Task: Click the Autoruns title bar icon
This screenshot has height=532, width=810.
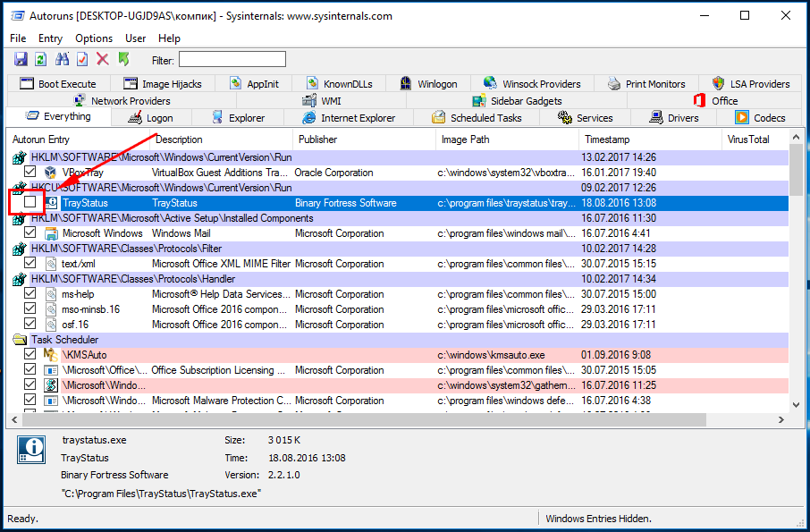Action: click(17, 16)
